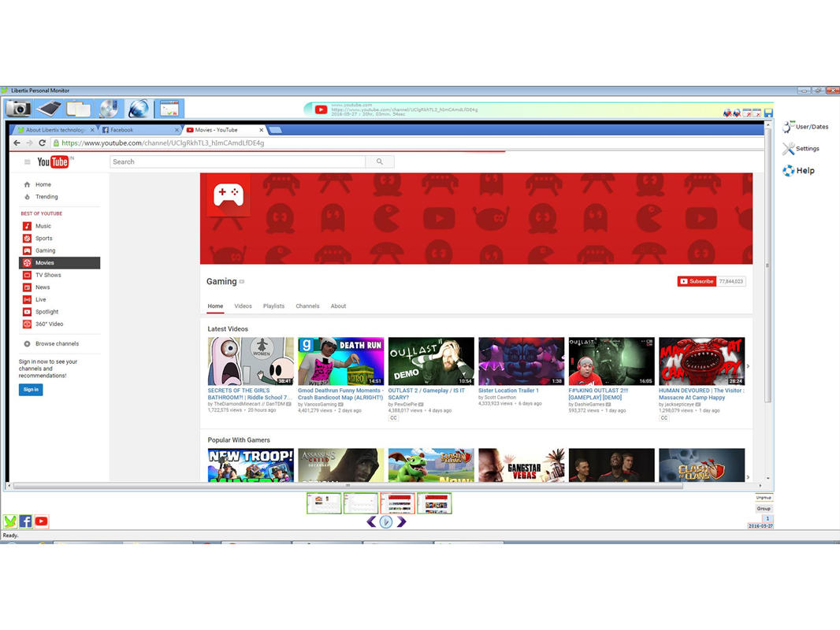Viewport: 840px width, 630px height.
Task: Click the YouTube logo
Action: pos(53,161)
